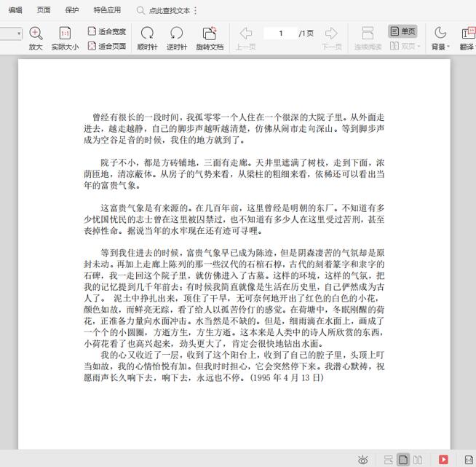This screenshot has width=476, height=467.
Task: Open the three-dot menu beside the search box
Action: pyautogui.click(x=195, y=11)
